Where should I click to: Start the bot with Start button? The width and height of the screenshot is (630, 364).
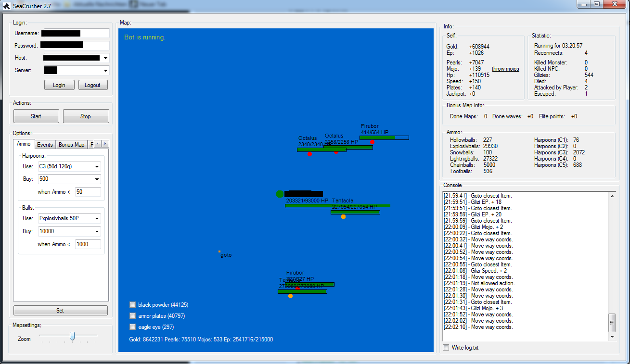pos(36,116)
